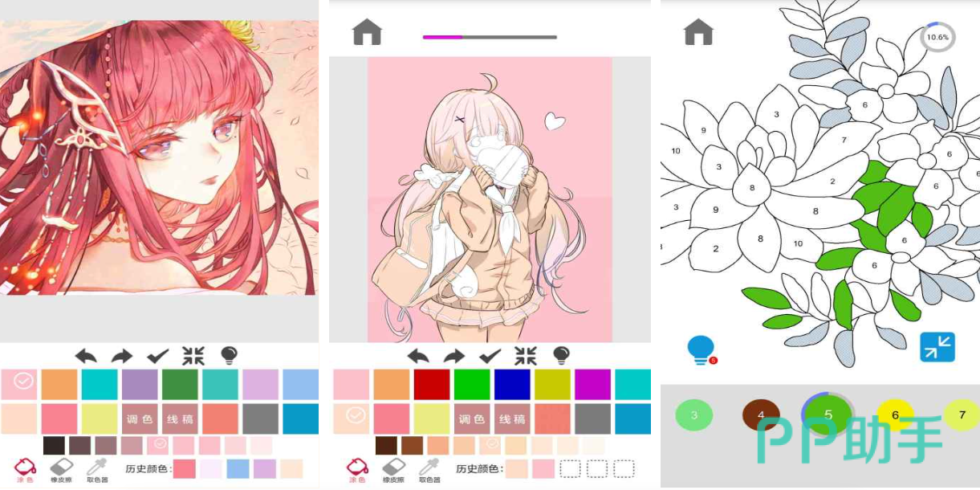Tap the home icon above the flower drawing
This screenshot has height=490, width=980.
click(698, 32)
